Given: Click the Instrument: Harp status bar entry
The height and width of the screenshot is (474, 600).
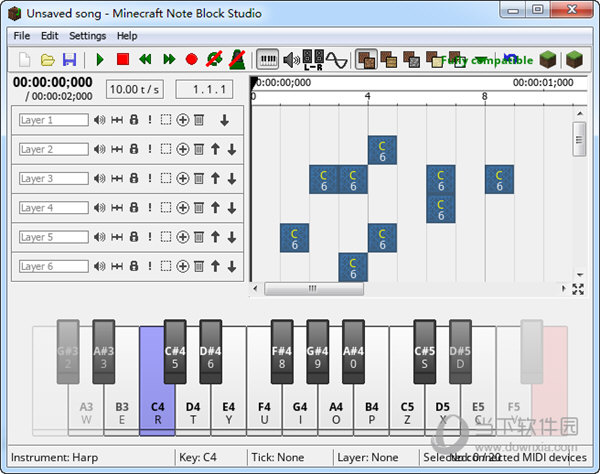Looking at the screenshot, I should point(54,458).
